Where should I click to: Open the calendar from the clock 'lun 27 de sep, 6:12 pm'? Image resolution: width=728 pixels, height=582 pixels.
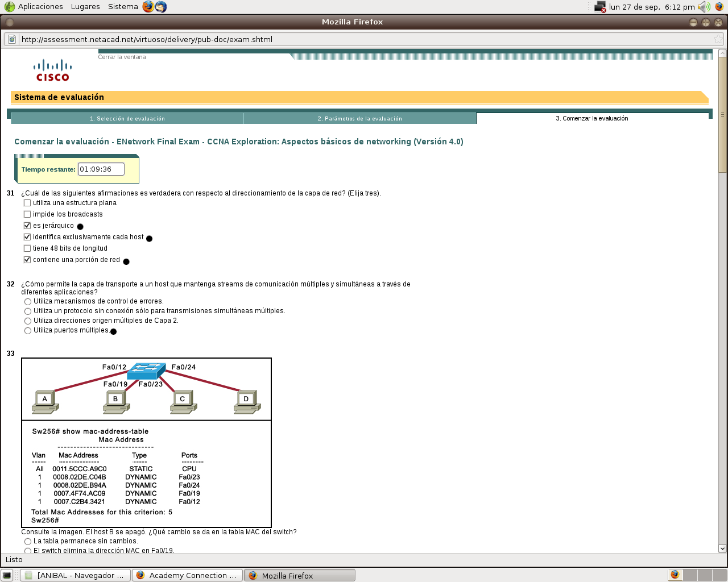tap(652, 7)
